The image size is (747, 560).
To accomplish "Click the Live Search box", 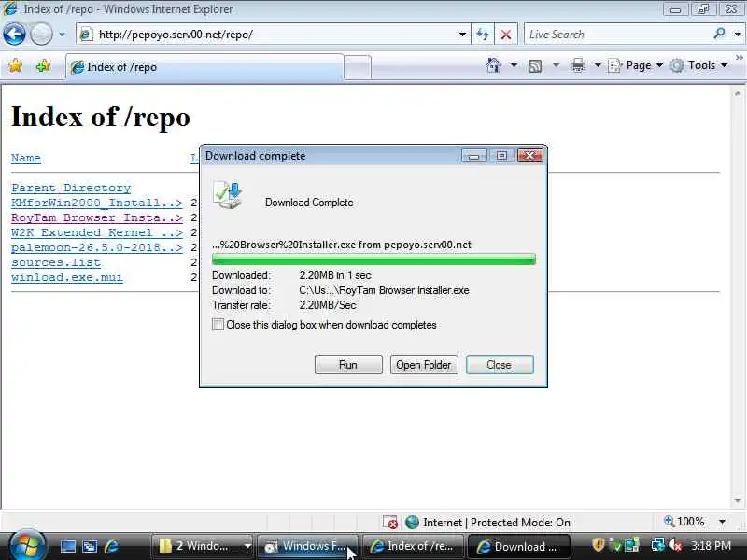I will (617, 35).
